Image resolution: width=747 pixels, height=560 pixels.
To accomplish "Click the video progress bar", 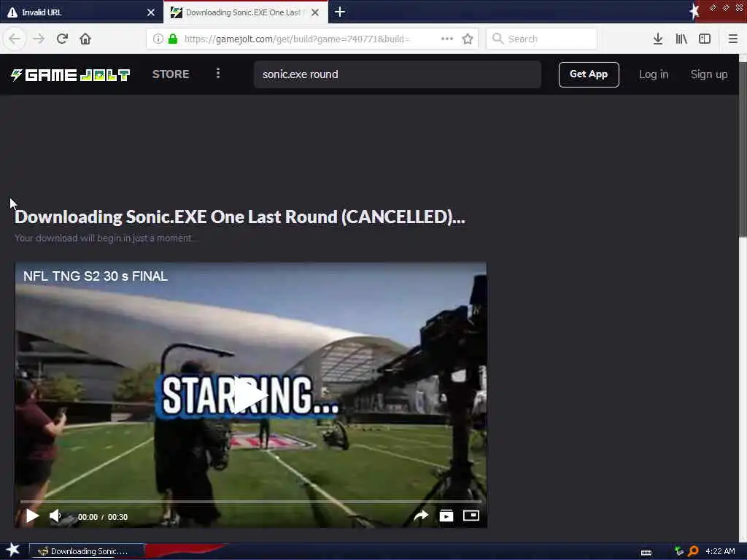I will [251, 502].
